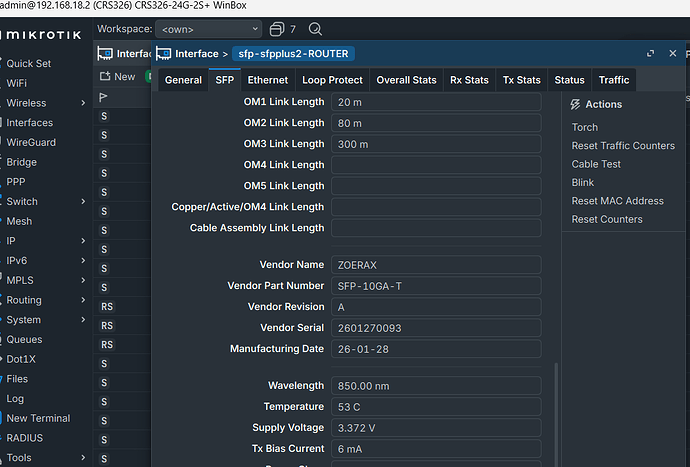This screenshot has height=467, width=690.
Task: Open the Loop Protect tab
Action: pos(332,80)
